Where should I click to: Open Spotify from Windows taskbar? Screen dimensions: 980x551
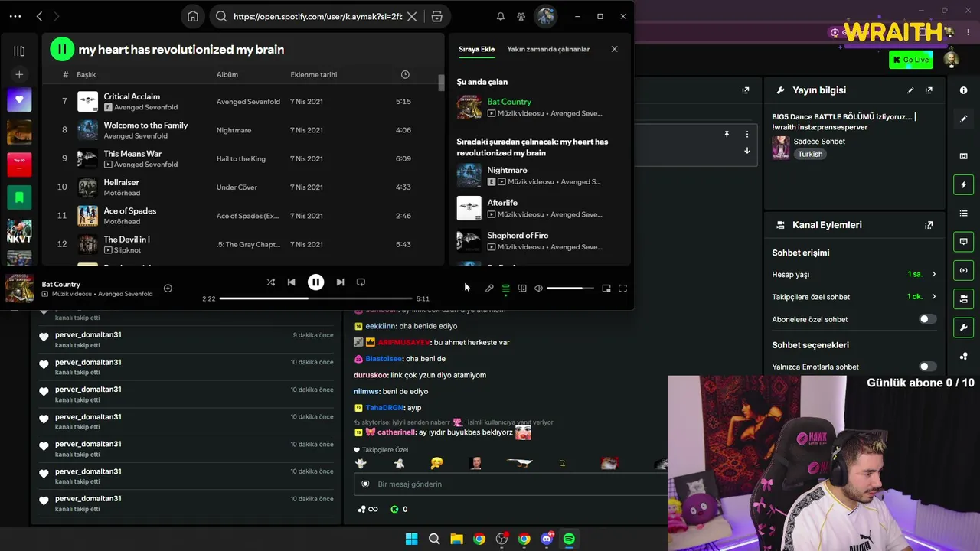569,539
